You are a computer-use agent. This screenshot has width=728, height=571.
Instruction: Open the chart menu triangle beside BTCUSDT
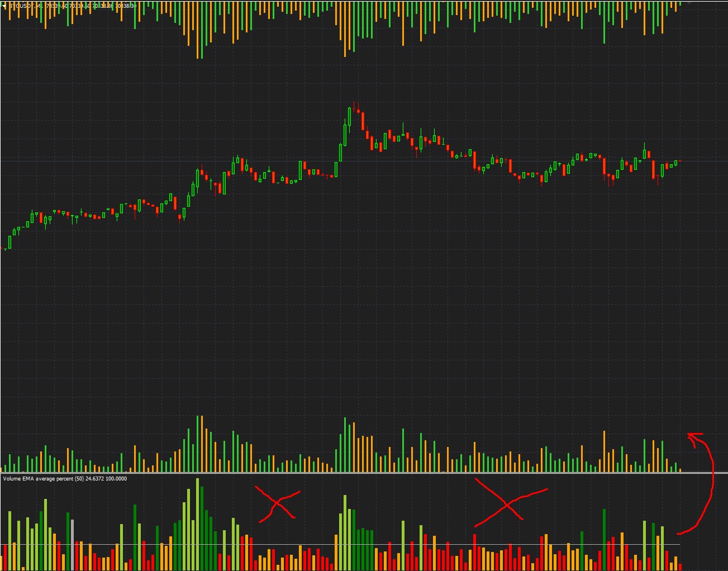5,6
